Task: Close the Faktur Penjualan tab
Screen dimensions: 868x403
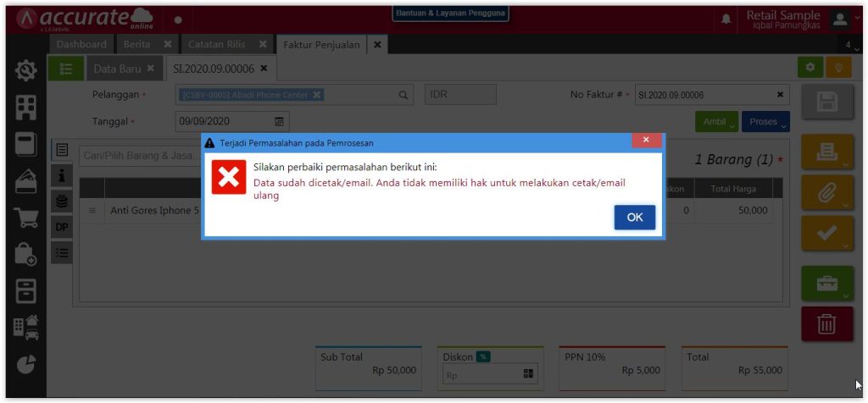Action: click(x=377, y=44)
